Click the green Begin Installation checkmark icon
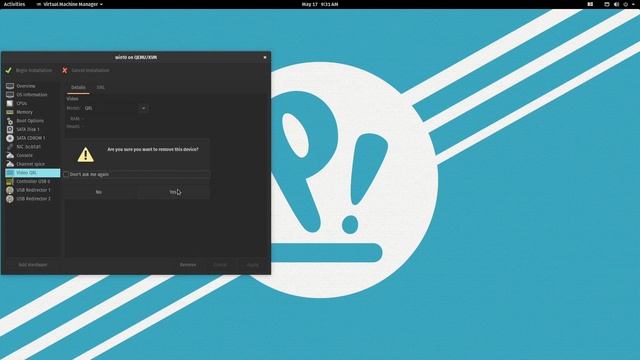This screenshot has width=640, height=360. click(9, 70)
